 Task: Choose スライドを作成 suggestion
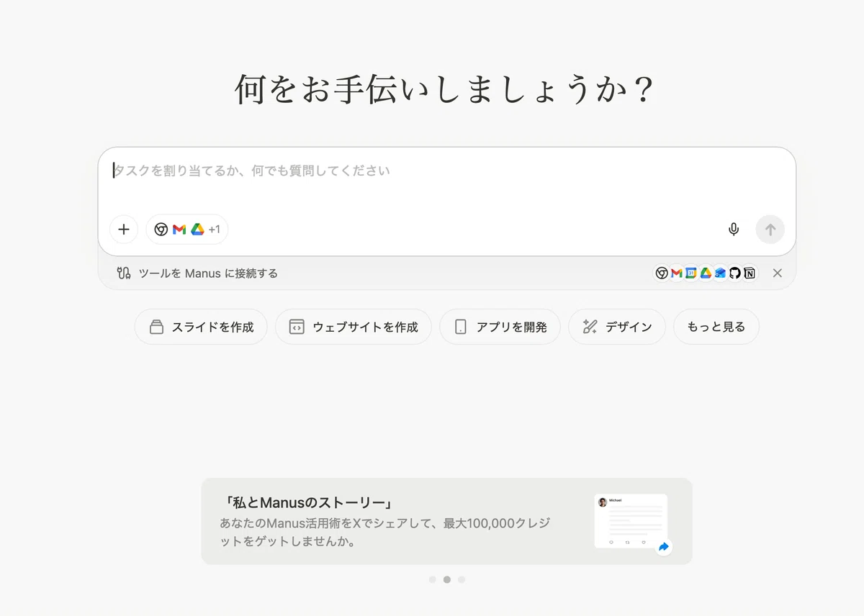point(201,327)
